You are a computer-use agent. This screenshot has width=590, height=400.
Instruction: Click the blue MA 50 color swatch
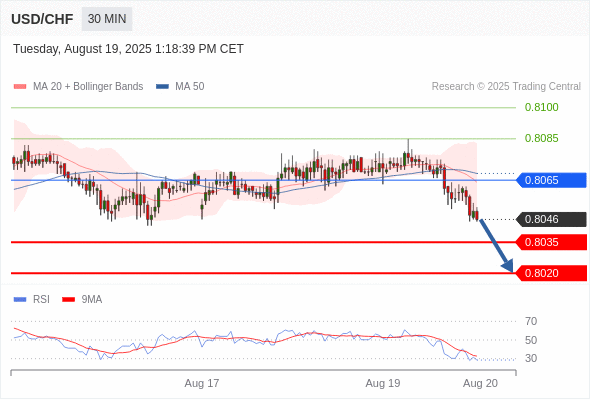tap(162, 87)
